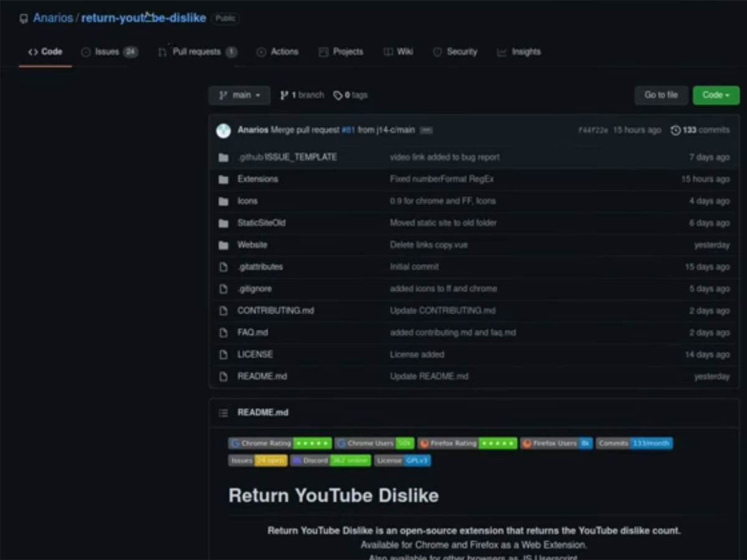Click the Go to file button
747x560 pixels.
pos(660,95)
